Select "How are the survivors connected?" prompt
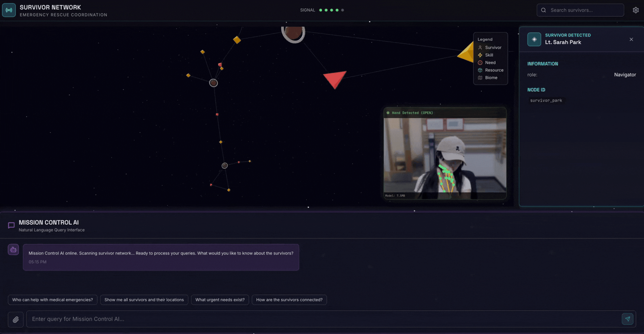This screenshot has width=644, height=334. [289, 300]
